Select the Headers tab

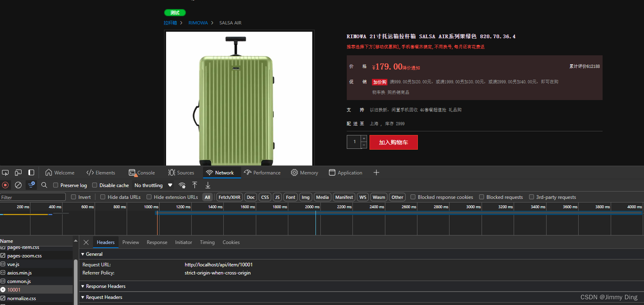(106, 242)
